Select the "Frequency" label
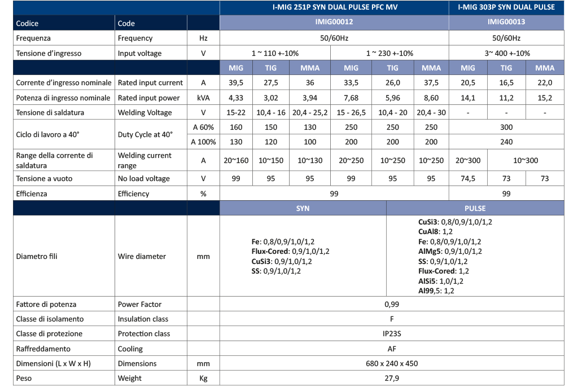Screen dimensions: 569x392 135,38
